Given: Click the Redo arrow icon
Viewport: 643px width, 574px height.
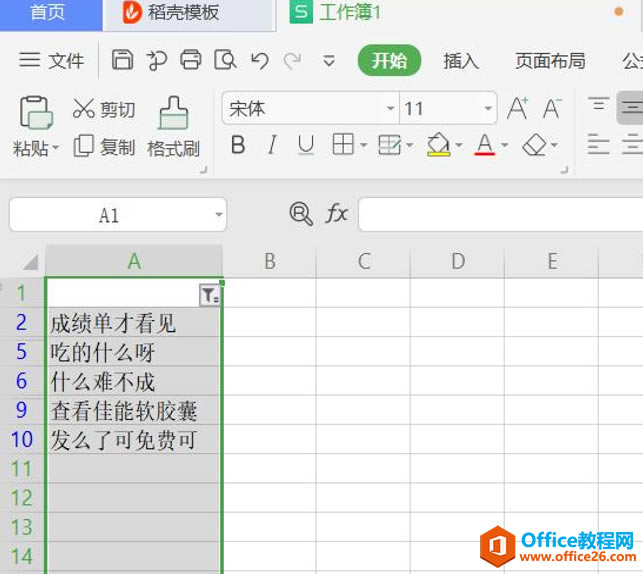Looking at the screenshot, I should click(x=292, y=61).
